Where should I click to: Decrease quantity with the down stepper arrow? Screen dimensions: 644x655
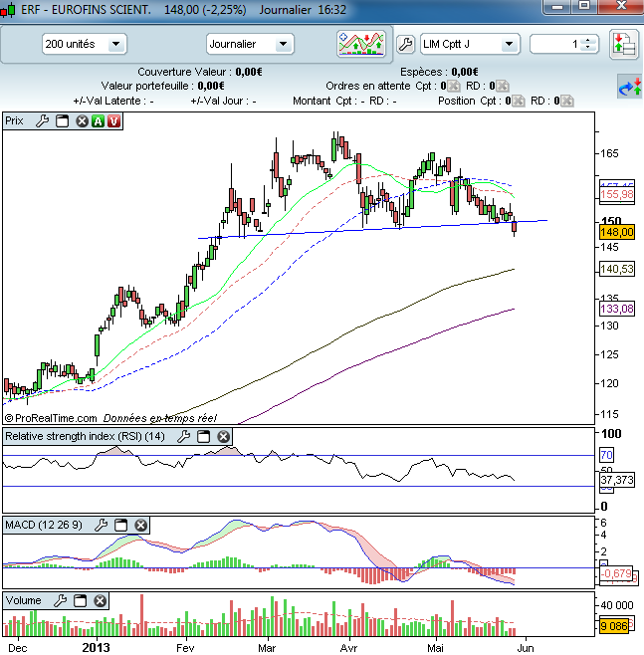click(x=588, y=47)
